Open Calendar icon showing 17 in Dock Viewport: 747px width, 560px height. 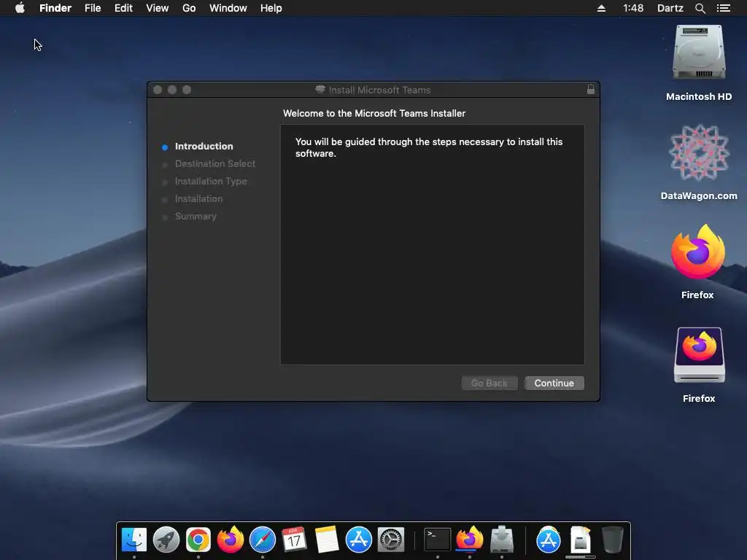point(295,540)
